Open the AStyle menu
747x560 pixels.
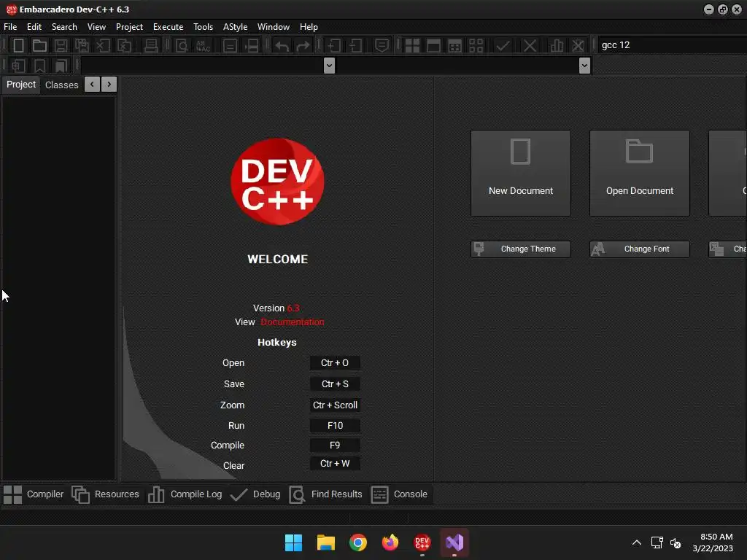(236, 27)
